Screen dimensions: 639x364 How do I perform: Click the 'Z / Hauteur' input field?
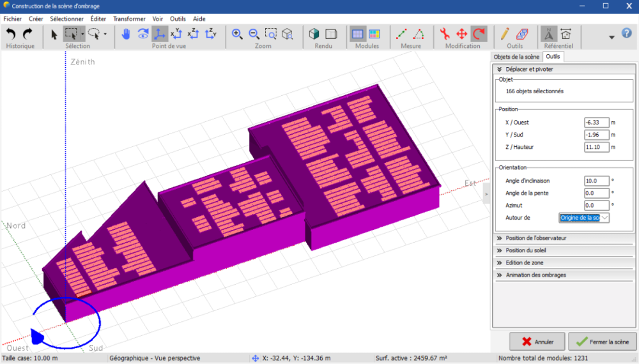pyautogui.click(x=596, y=148)
